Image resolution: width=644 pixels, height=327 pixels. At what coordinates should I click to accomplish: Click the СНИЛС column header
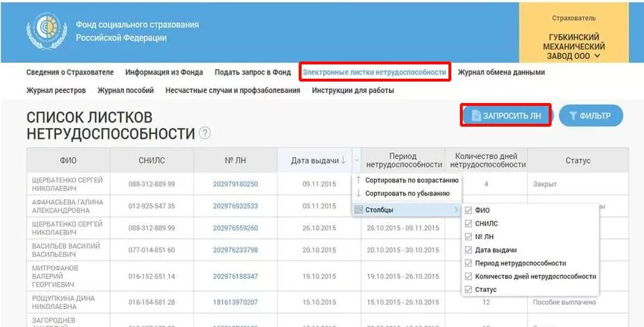coord(152,160)
